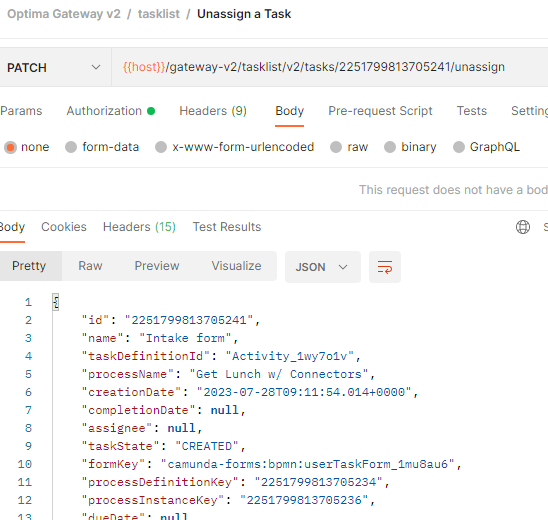Collapse JSON object on line 1

pos(56,302)
